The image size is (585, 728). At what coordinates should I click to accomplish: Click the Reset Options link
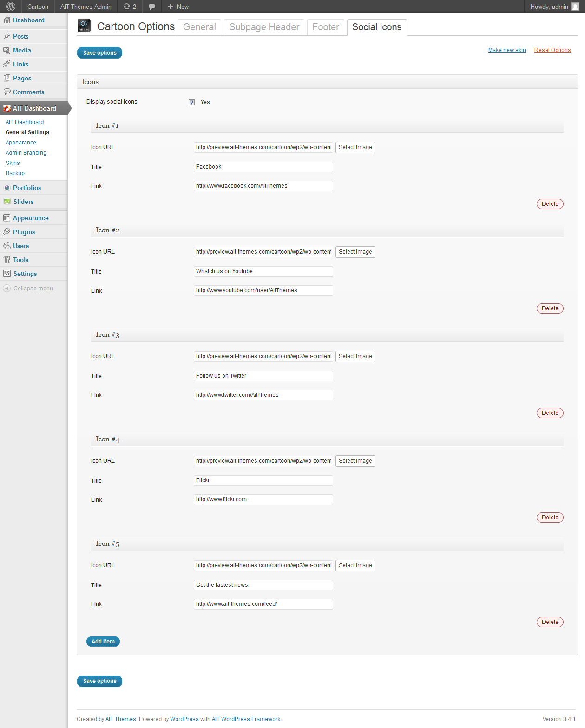552,50
